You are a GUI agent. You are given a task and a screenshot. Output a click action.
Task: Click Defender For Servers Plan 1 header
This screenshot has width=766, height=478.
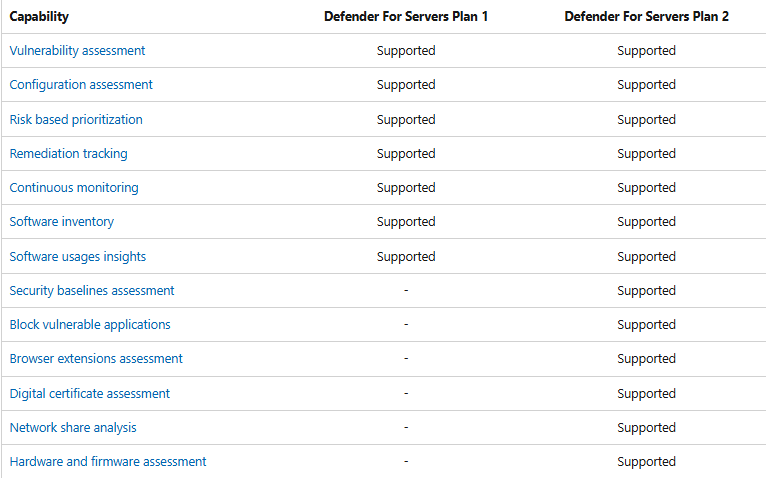tap(406, 17)
